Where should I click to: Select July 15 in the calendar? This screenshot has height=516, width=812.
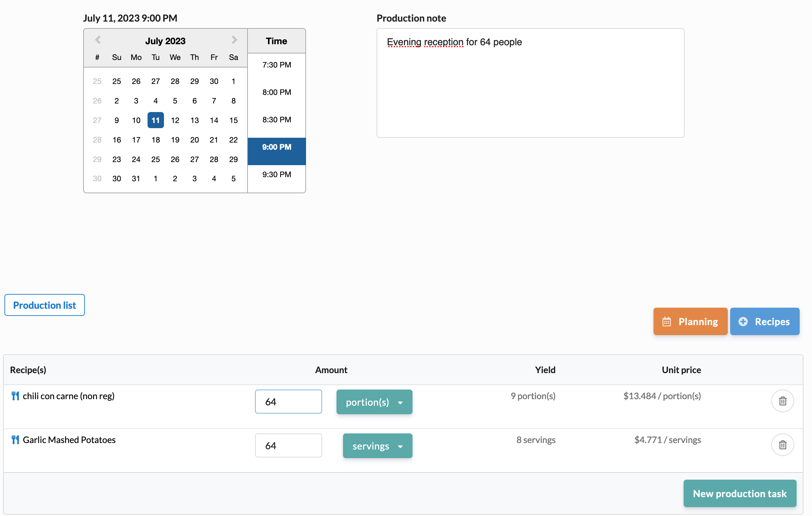pyautogui.click(x=233, y=120)
